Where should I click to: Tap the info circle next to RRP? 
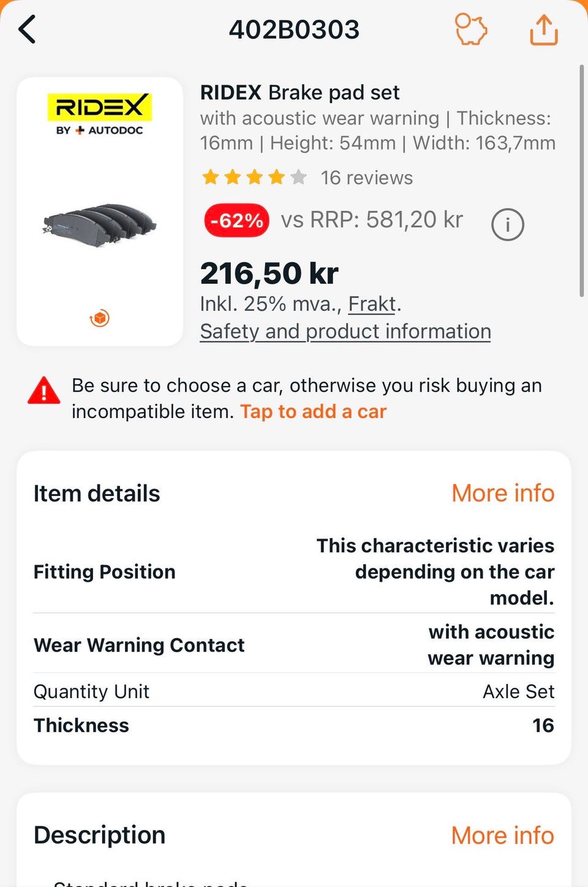click(x=508, y=224)
